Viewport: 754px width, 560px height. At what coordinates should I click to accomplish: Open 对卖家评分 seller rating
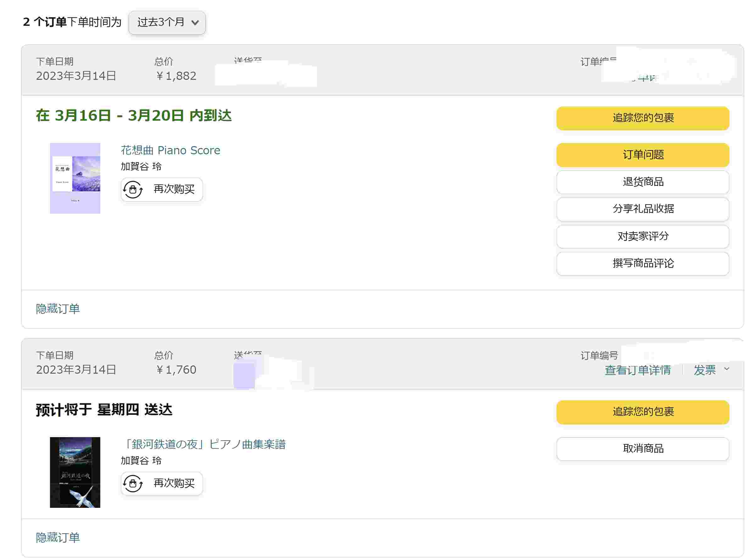642,236
